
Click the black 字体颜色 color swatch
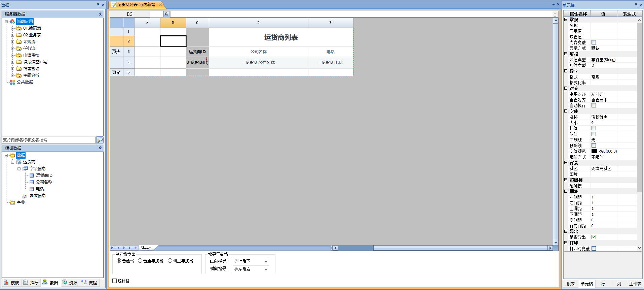594,152
